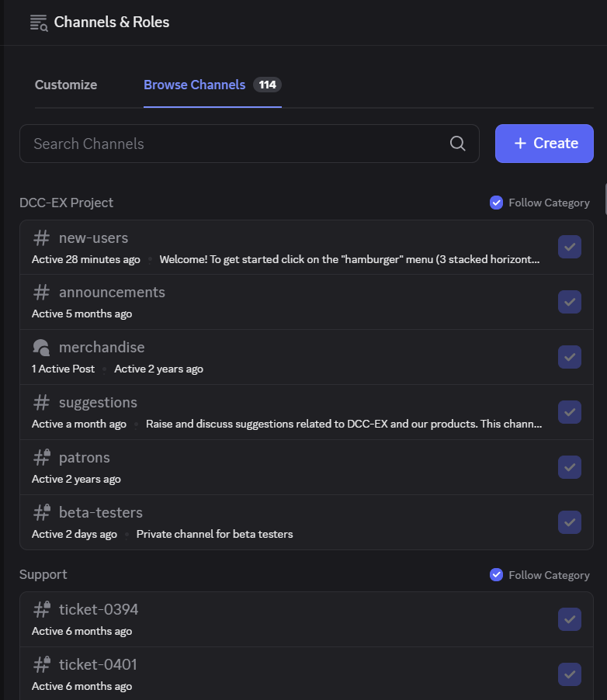Switch to the Customize tab
This screenshot has height=700, width=607.
[x=66, y=85]
